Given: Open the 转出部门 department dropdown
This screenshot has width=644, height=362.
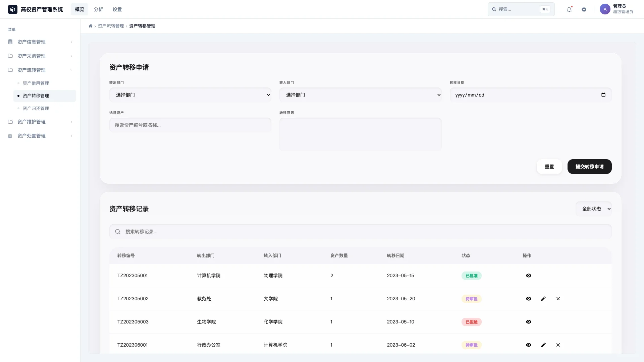Looking at the screenshot, I should (x=190, y=95).
